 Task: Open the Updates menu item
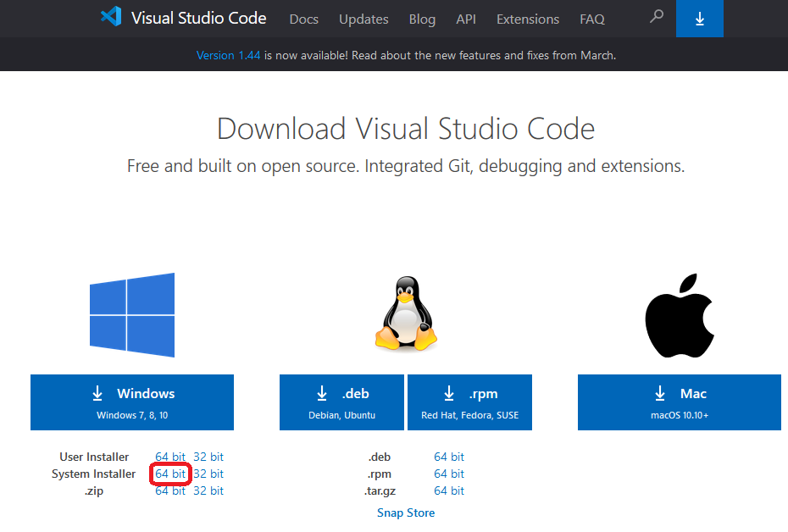tap(363, 19)
